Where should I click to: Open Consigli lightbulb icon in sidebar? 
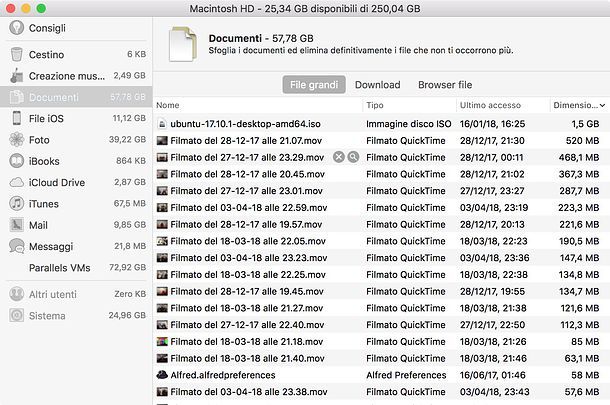tap(16, 28)
